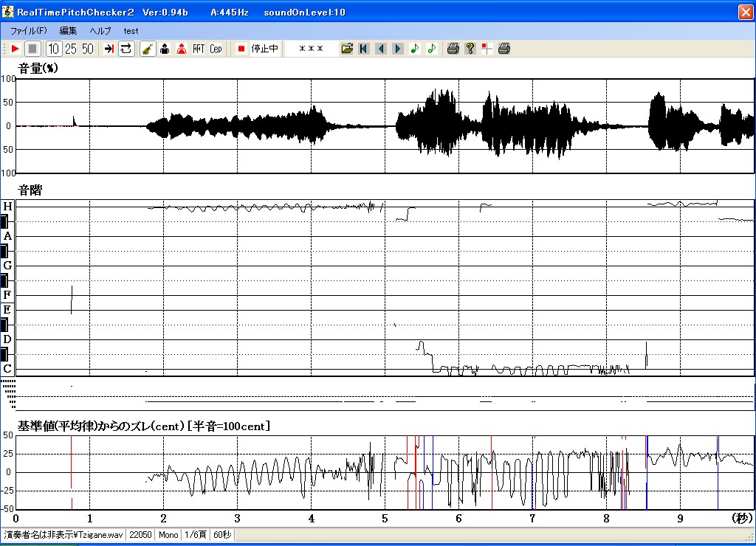This screenshot has height=546, width=756.
Task: Go to next page with right arrow
Action: click(x=398, y=49)
